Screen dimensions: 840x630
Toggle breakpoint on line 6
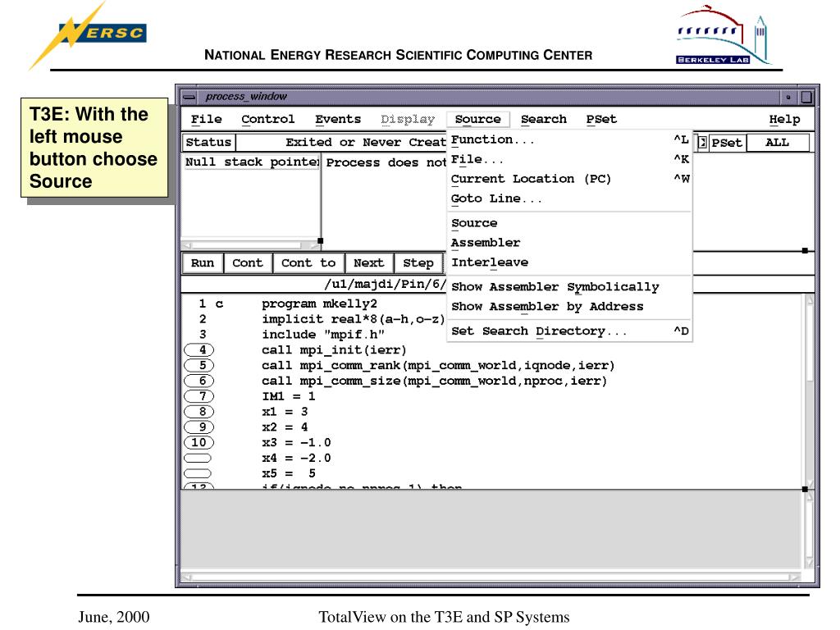click(x=199, y=381)
